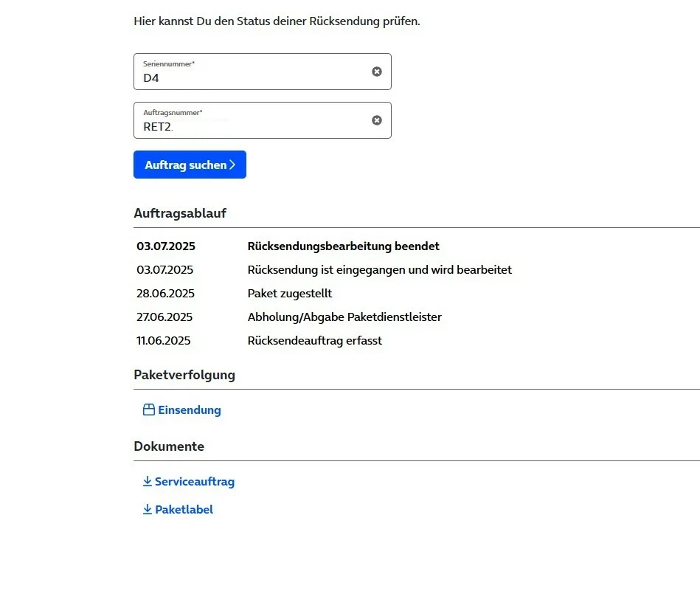Select the 'Rücksendeauftrag erfasst' status entry
This screenshot has width=700, height=608.
314,341
